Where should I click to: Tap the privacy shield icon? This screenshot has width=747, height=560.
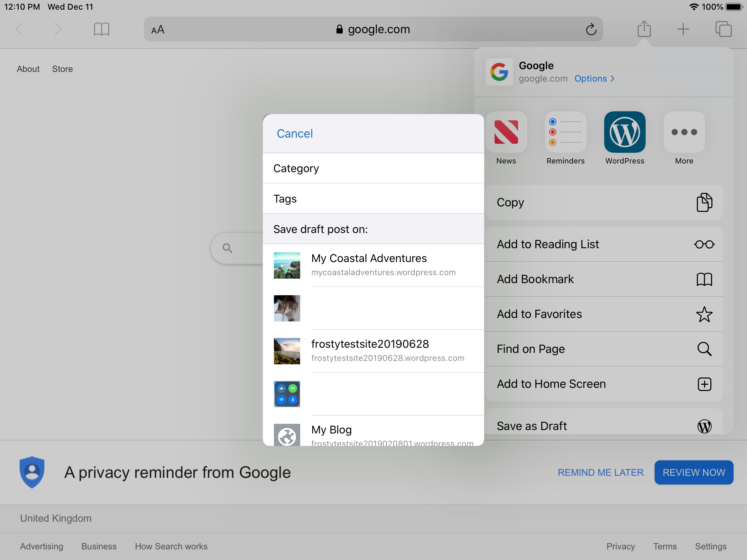[x=32, y=472]
